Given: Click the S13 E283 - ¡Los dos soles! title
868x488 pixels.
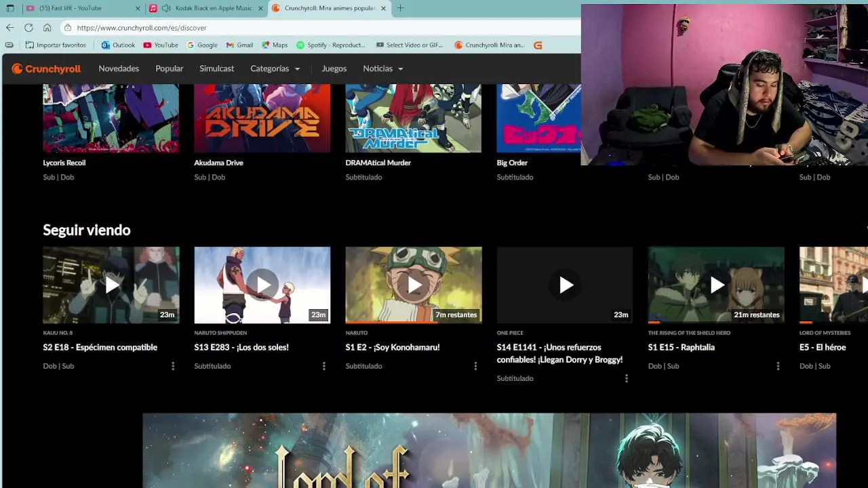Looking at the screenshot, I should pos(241,347).
